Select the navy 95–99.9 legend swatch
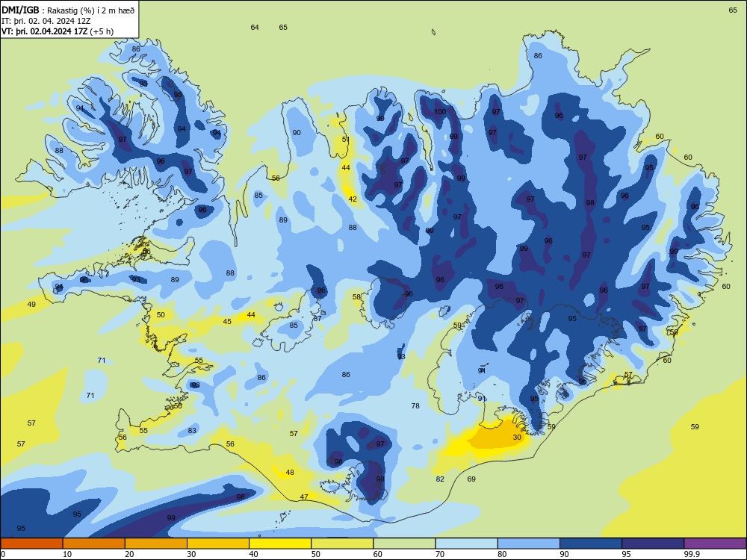Screen dimensions: 747x560 click(x=653, y=544)
